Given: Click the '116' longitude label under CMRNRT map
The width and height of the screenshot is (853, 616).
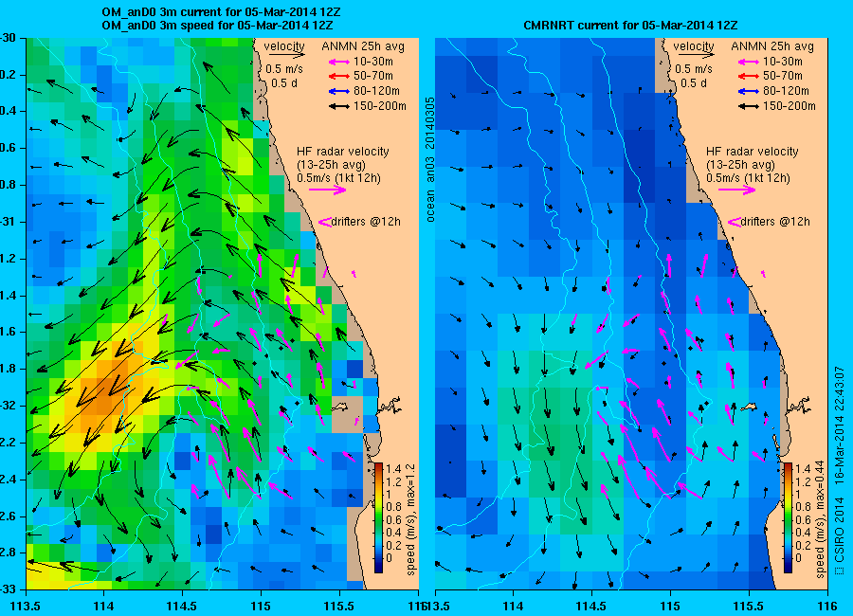Looking at the screenshot, I should point(827,606).
